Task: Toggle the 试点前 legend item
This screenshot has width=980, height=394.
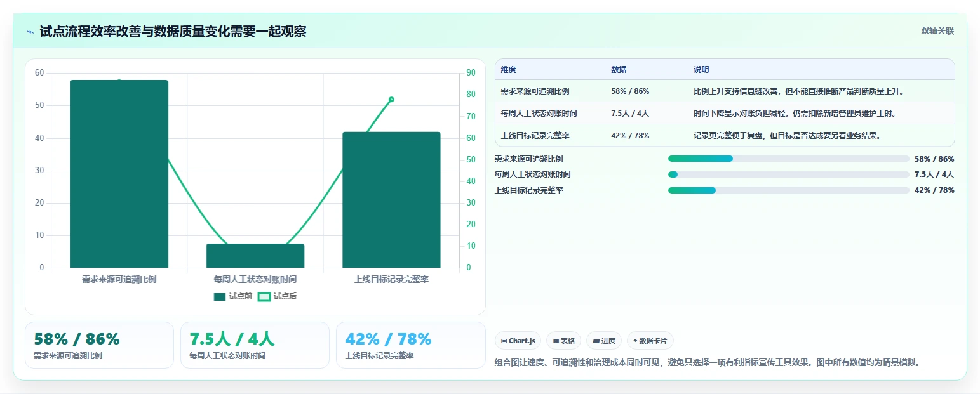Action: point(233,296)
